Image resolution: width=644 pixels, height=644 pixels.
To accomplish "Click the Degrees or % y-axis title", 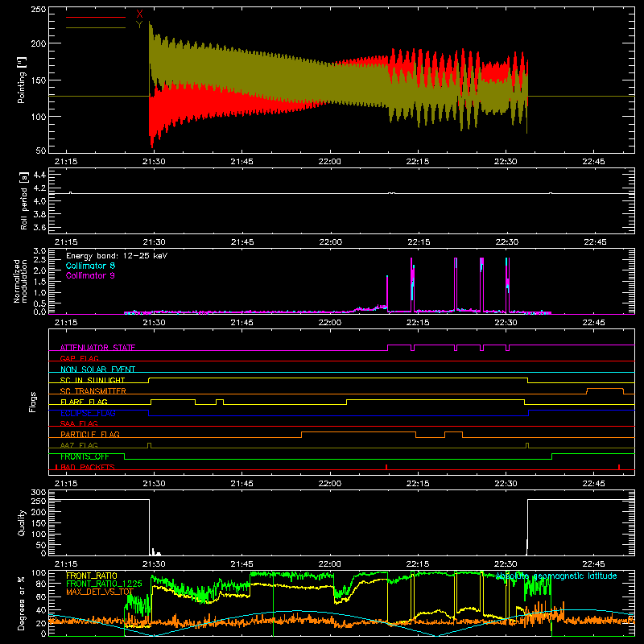I will point(22,603).
